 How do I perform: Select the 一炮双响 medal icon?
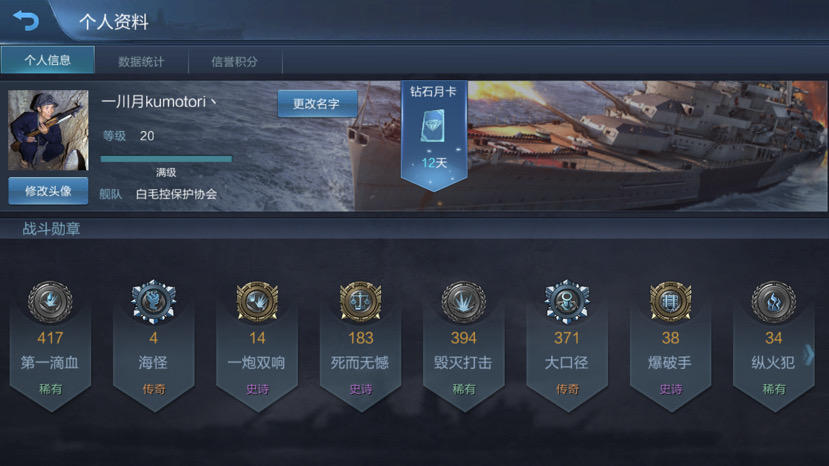click(257, 302)
